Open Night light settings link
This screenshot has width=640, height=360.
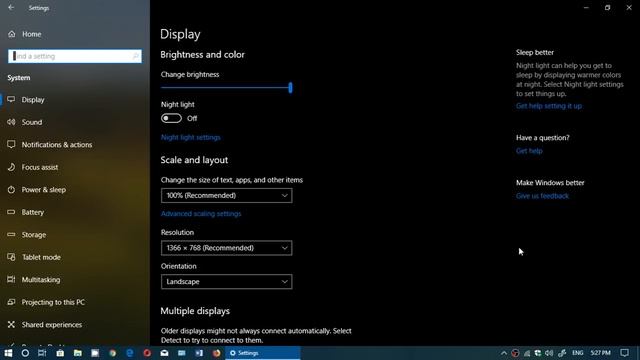click(191, 138)
